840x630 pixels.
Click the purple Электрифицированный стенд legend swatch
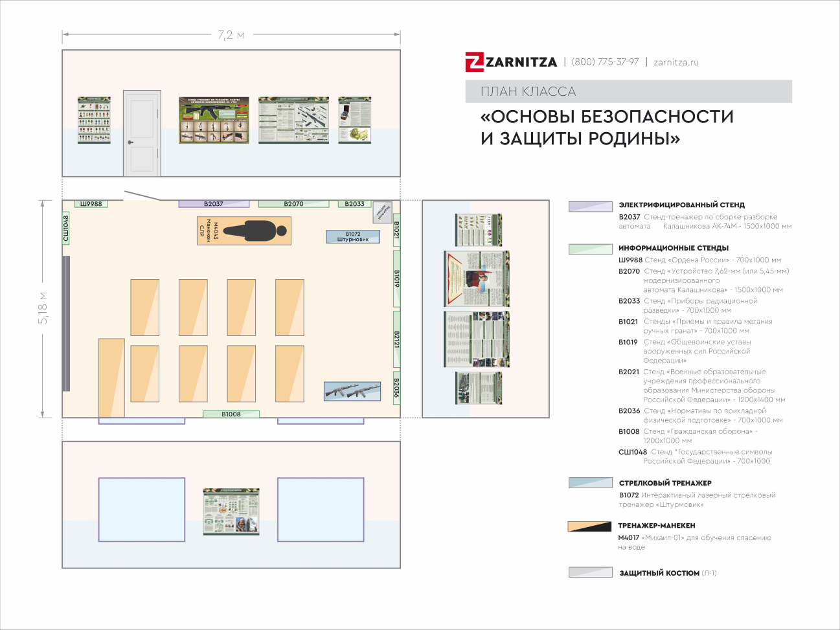pyautogui.click(x=590, y=207)
